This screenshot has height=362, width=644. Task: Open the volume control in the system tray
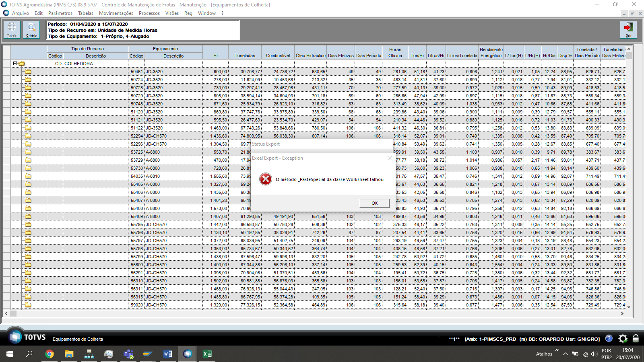(x=594, y=354)
